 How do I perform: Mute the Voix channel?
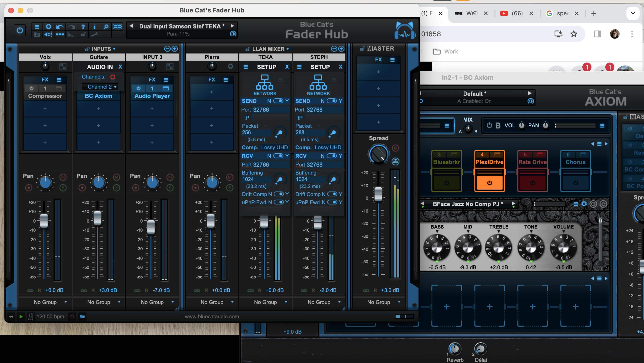click(x=63, y=177)
